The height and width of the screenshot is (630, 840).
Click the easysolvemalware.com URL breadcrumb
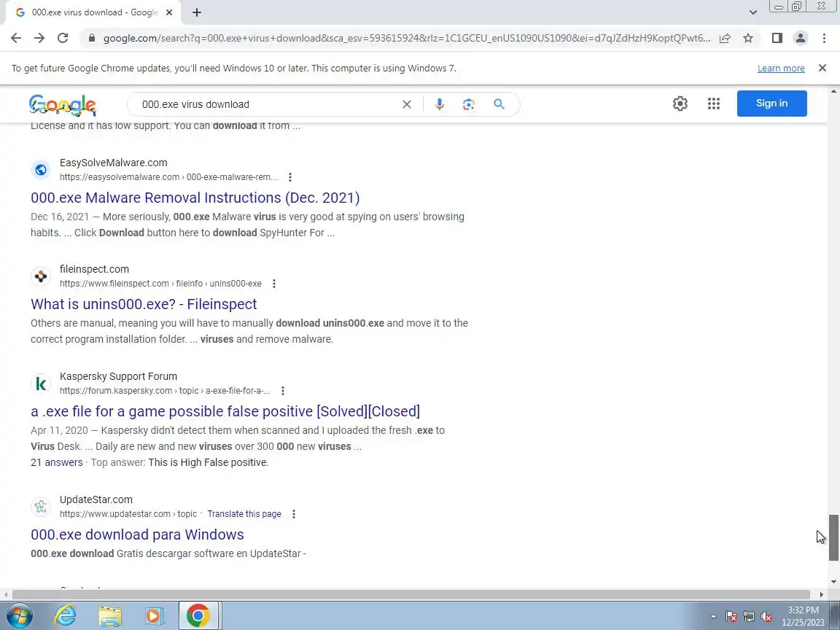click(x=169, y=177)
